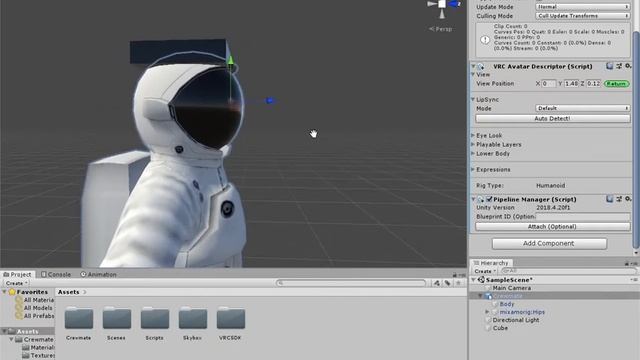This screenshot has width=640, height=360.
Task: Open VRC Avatar Descriptor preset icon
Action: pos(619,66)
